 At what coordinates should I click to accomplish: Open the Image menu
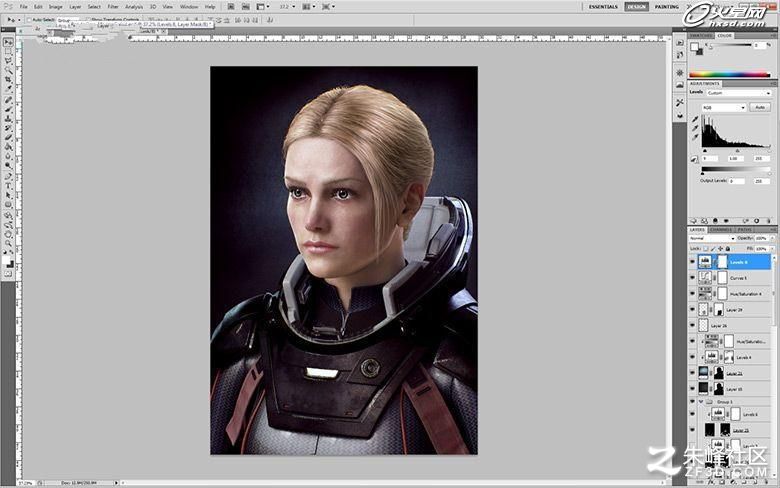[55, 7]
